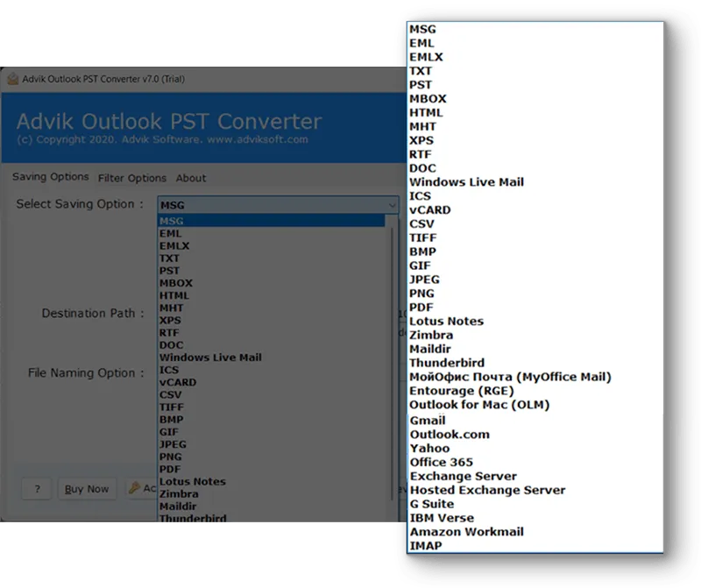The height and width of the screenshot is (588, 701).
Task: Choose highlighted MSG in the dimmed dropdown list
Action: coord(272,221)
